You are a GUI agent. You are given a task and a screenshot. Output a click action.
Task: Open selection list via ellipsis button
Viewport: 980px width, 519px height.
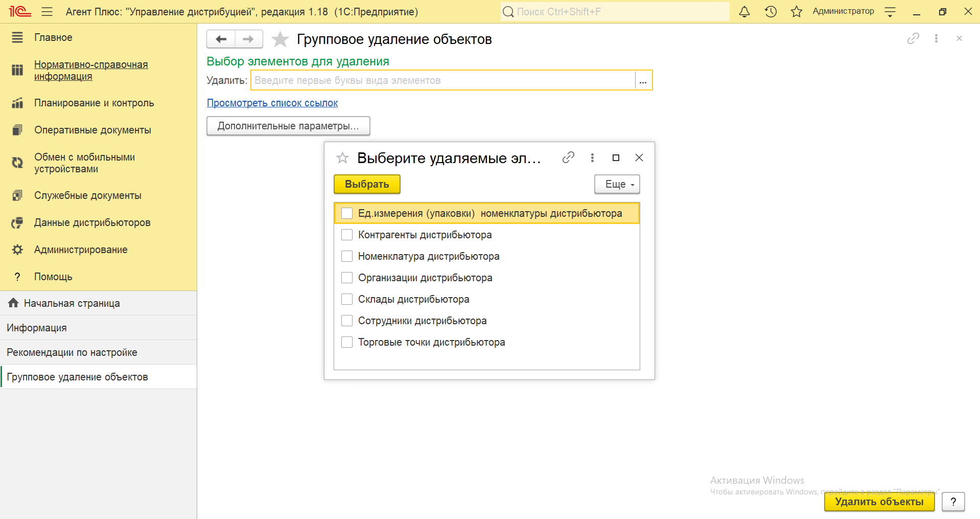tap(643, 80)
